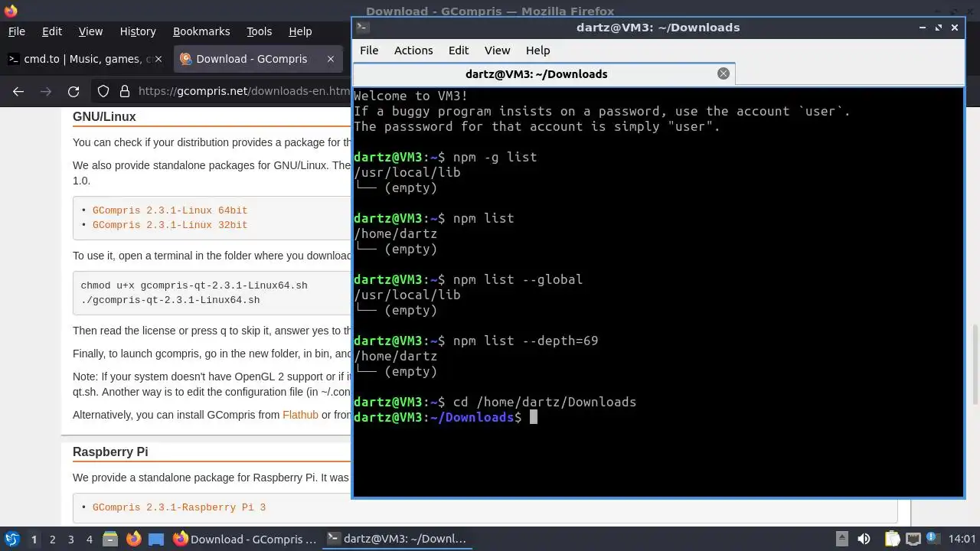This screenshot has height=551, width=980.
Task: Switch to virtual desktop 4
Action: pyautogui.click(x=89, y=539)
